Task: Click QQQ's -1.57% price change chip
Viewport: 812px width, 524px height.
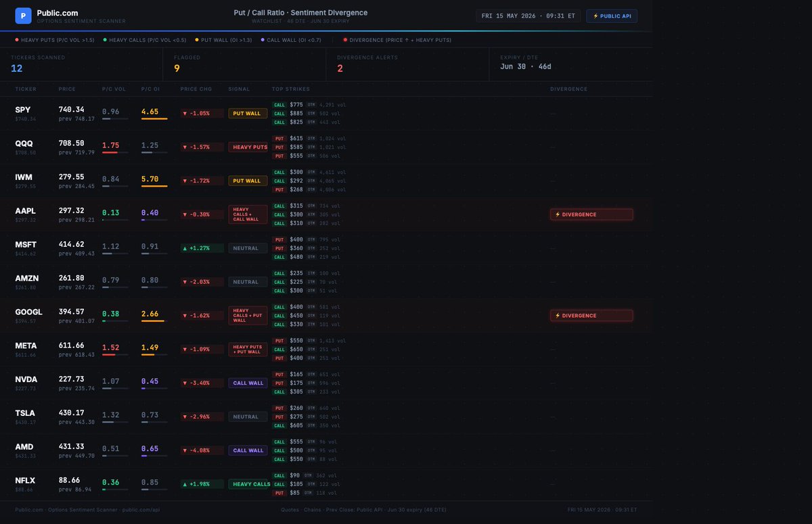Action: (x=201, y=147)
